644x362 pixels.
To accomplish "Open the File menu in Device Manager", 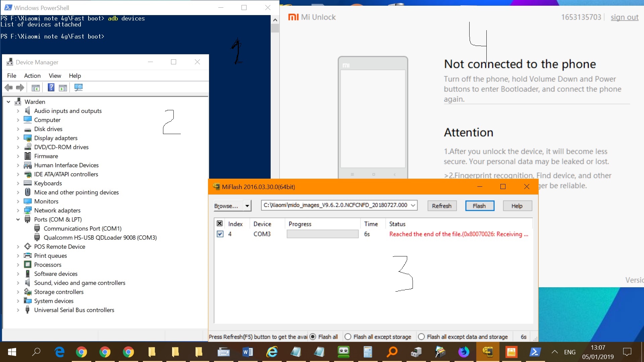I will click(12, 75).
